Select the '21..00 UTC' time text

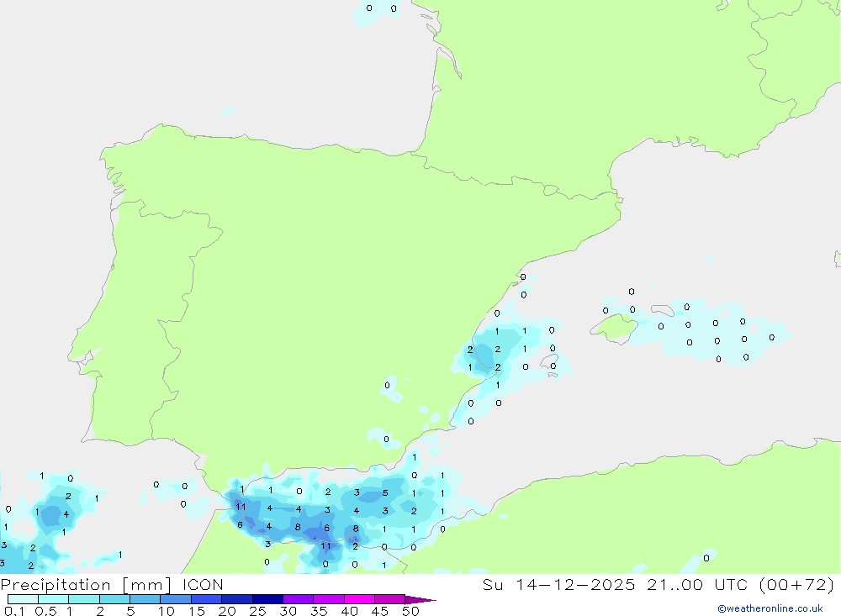coord(696,585)
